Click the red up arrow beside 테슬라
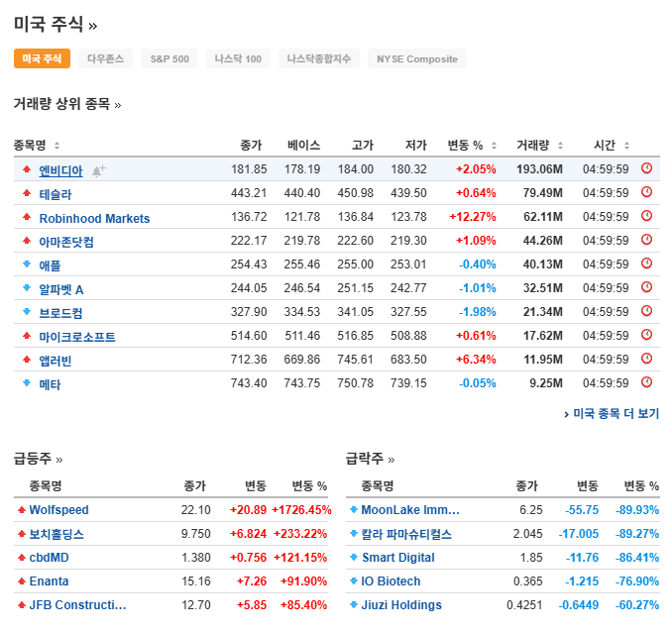672x633 pixels. 27,193
